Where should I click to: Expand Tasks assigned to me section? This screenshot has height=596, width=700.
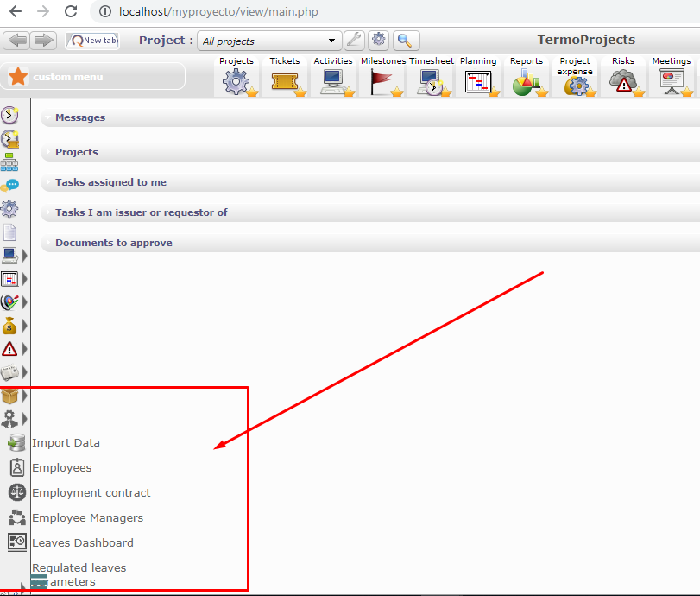[x=110, y=182]
